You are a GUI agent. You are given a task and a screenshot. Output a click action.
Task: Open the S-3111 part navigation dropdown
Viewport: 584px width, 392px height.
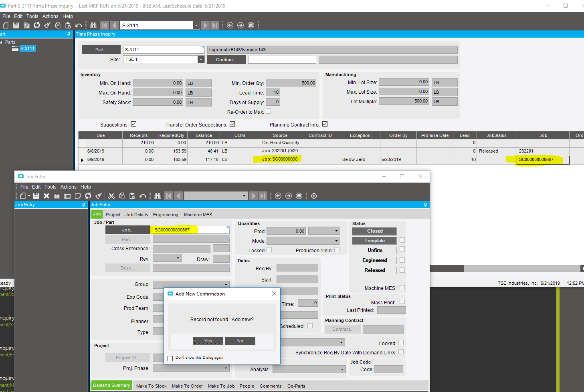(x=196, y=25)
